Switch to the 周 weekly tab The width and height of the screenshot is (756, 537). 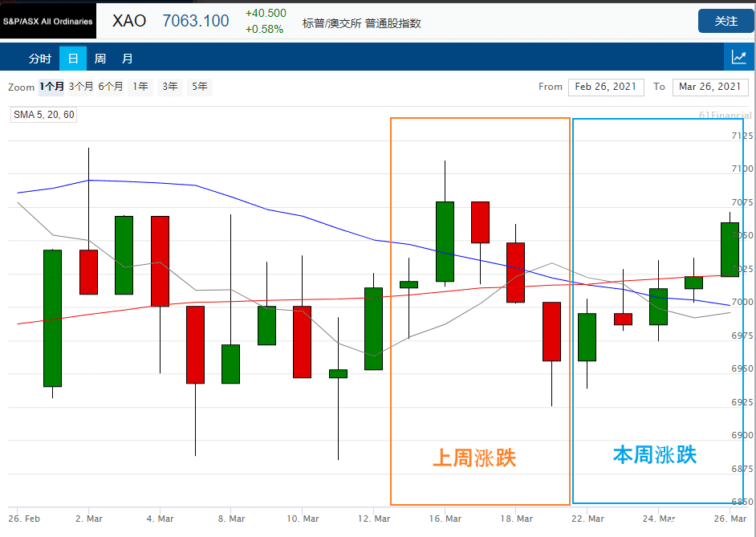[100, 59]
